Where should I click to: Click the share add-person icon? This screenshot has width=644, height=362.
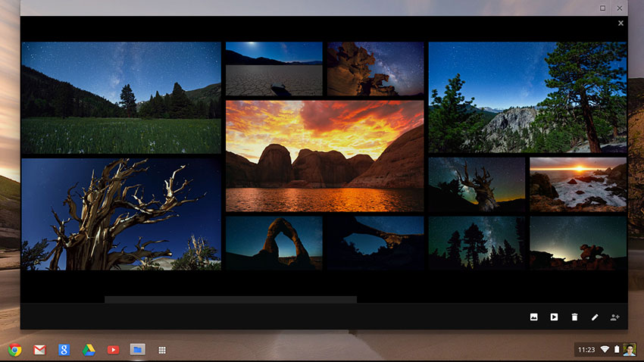coord(615,317)
